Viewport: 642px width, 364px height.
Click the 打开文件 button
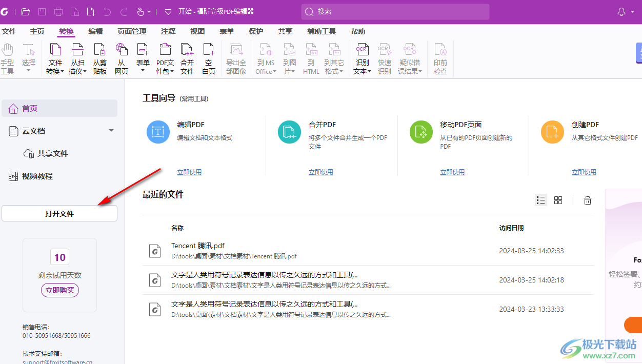click(x=59, y=214)
